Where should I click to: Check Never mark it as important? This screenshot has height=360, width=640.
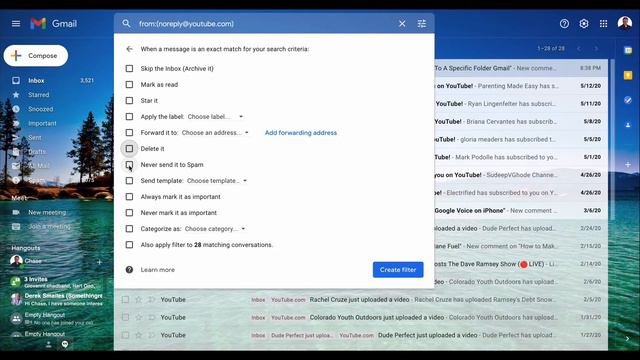129,213
